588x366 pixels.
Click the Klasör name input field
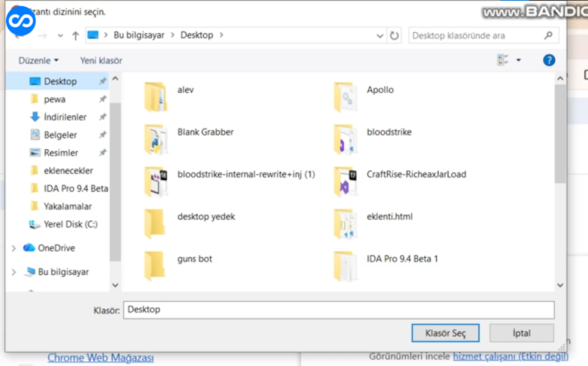click(x=338, y=310)
